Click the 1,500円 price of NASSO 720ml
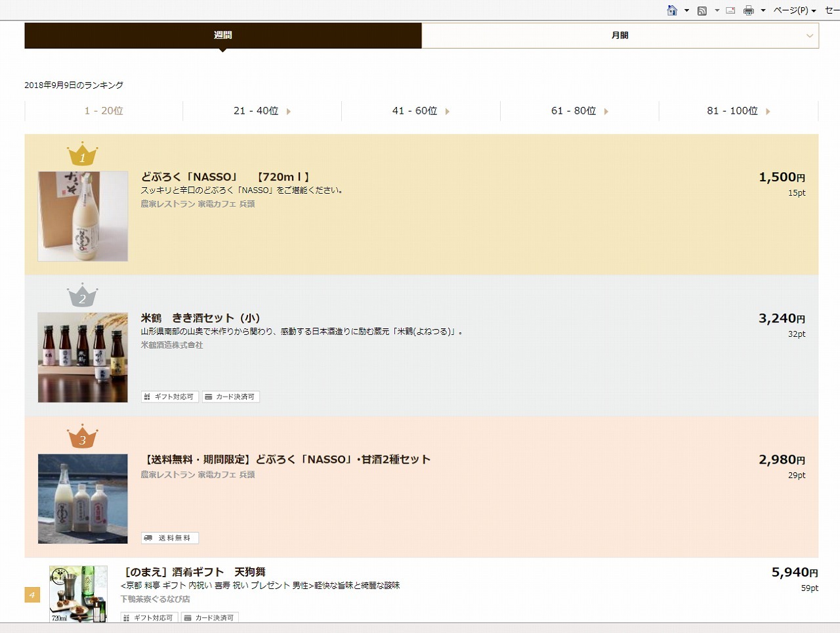The image size is (840, 633). [782, 177]
